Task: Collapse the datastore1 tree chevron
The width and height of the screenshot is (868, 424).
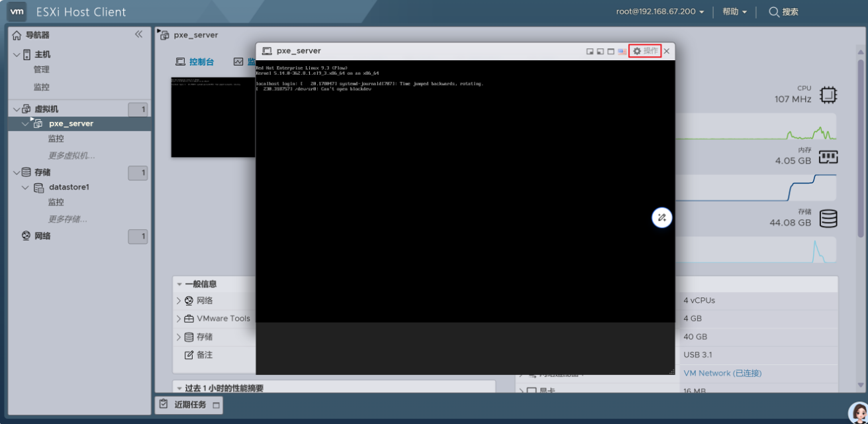Action: coord(25,187)
